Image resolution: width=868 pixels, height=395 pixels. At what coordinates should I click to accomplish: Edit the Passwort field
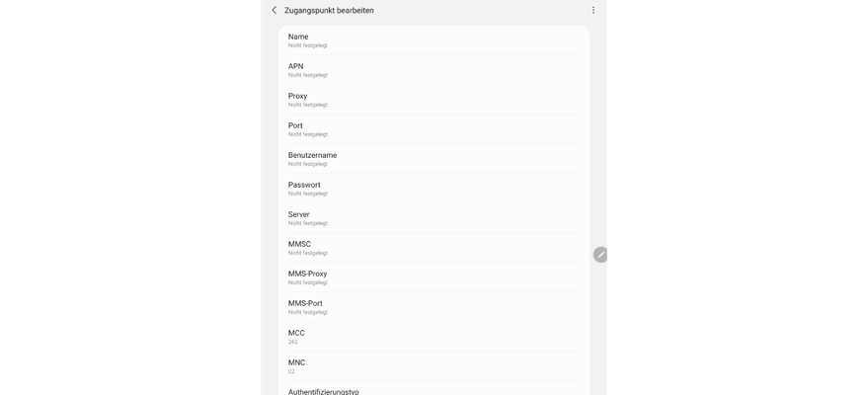[x=433, y=189]
